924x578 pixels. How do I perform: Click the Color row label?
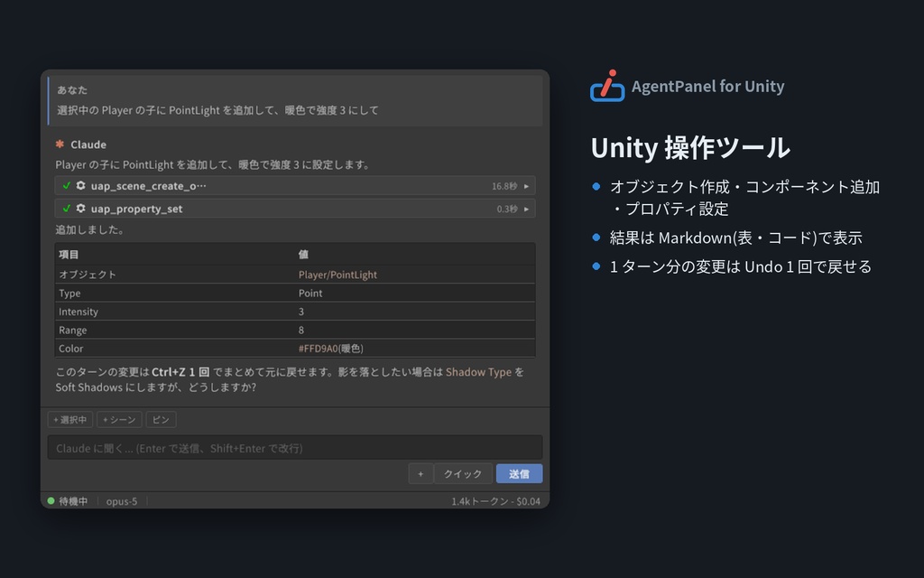click(x=70, y=348)
